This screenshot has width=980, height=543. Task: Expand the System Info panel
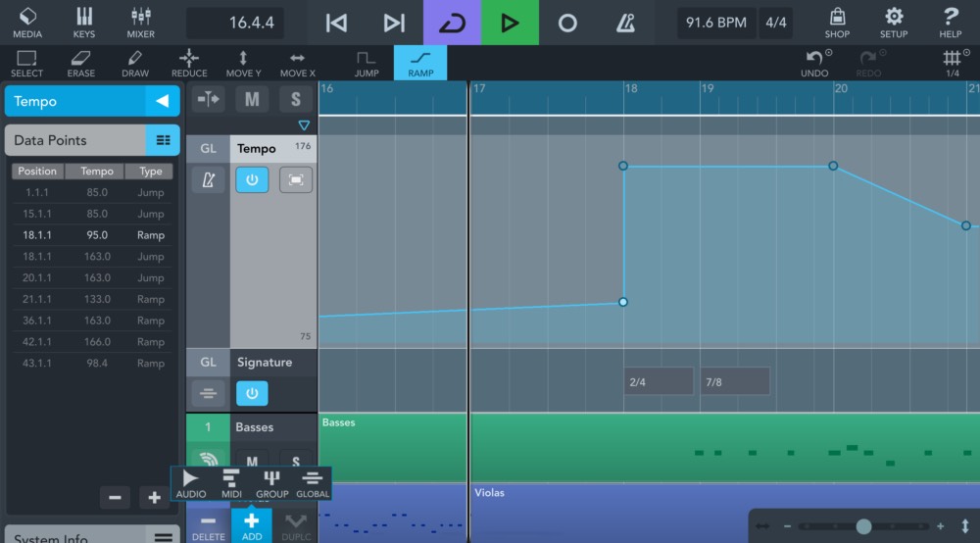pyautogui.click(x=163, y=537)
